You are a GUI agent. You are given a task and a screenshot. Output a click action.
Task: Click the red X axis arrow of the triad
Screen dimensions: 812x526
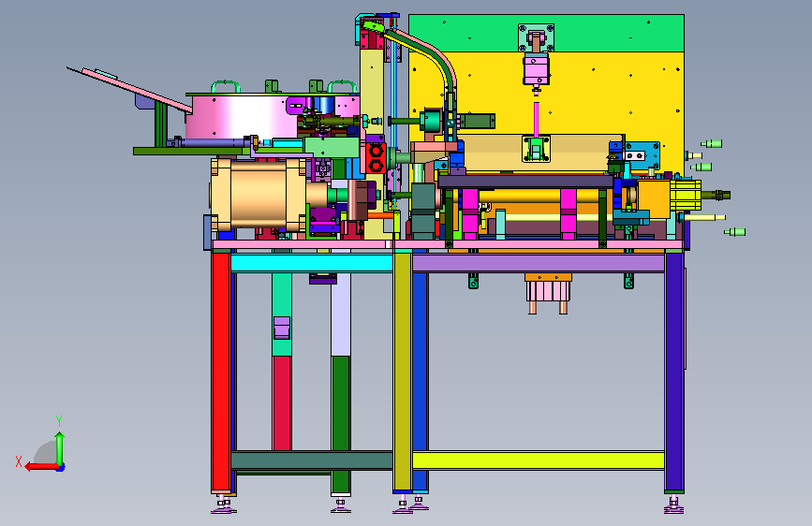(41, 467)
